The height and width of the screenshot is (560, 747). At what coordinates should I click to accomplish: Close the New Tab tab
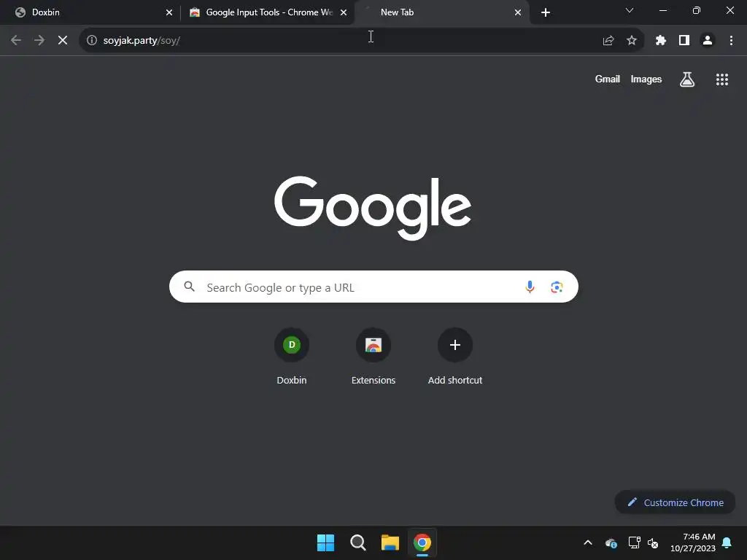pyautogui.click(x=518, y=12)
